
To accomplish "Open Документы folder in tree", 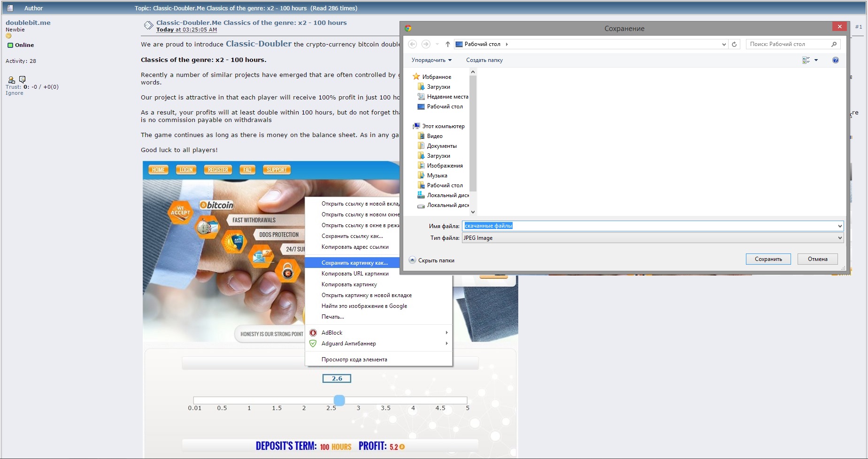I will pos(437,146).
